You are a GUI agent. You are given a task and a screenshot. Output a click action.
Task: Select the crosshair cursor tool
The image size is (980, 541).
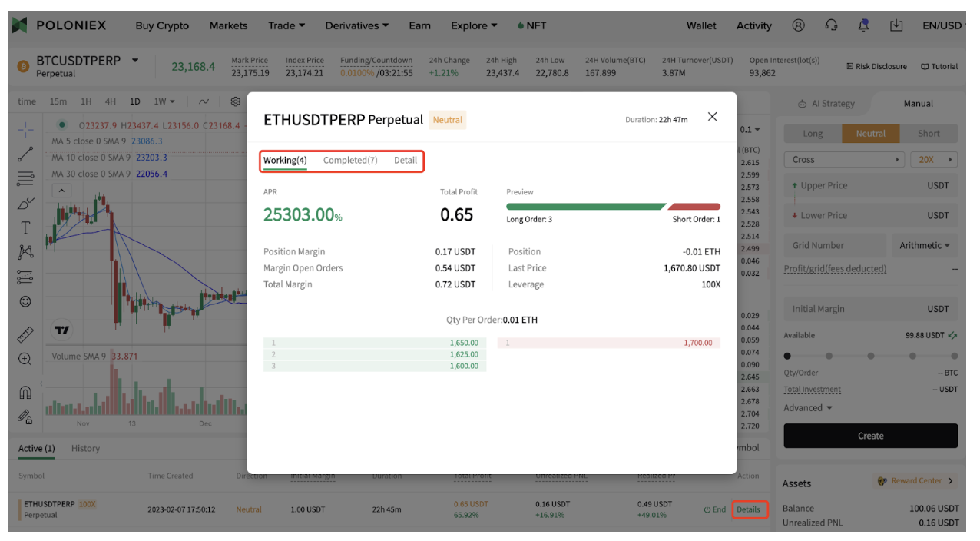point(25,128)
